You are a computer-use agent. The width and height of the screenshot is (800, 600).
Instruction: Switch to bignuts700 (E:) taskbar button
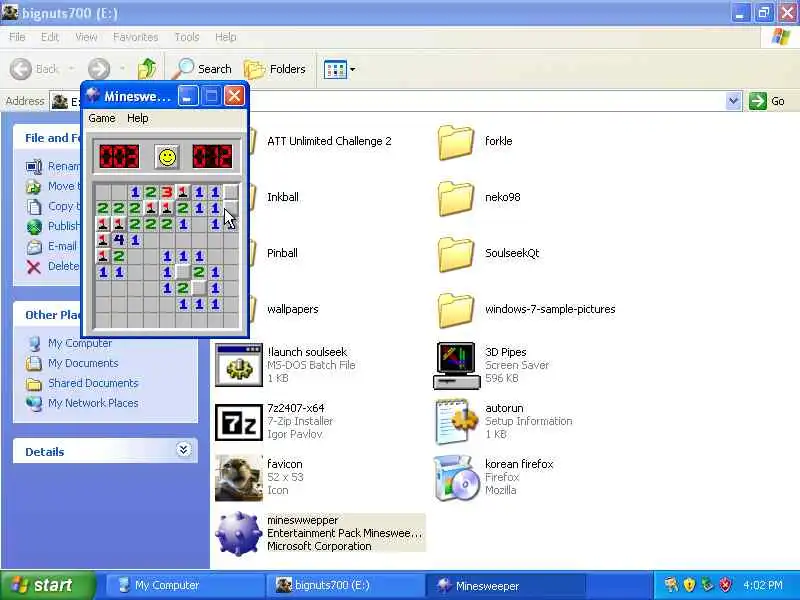345,585
